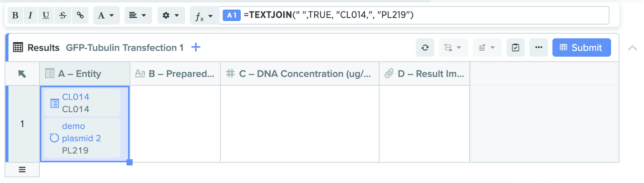Collapse the Results section chevron
This screenshot has height=183, width=644.
(632, 48)
